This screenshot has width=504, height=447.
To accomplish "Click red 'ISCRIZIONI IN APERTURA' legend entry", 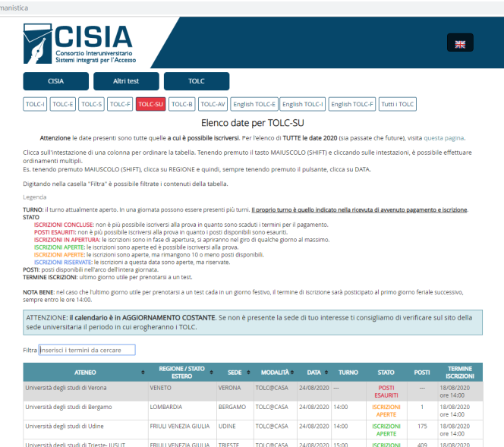I will click(x=67, y=240).
